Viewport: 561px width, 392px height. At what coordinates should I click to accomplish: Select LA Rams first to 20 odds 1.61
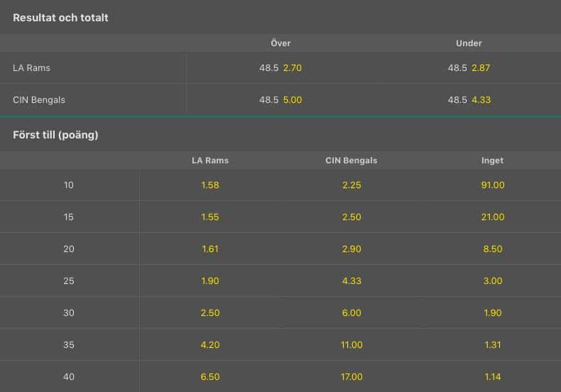210,249
